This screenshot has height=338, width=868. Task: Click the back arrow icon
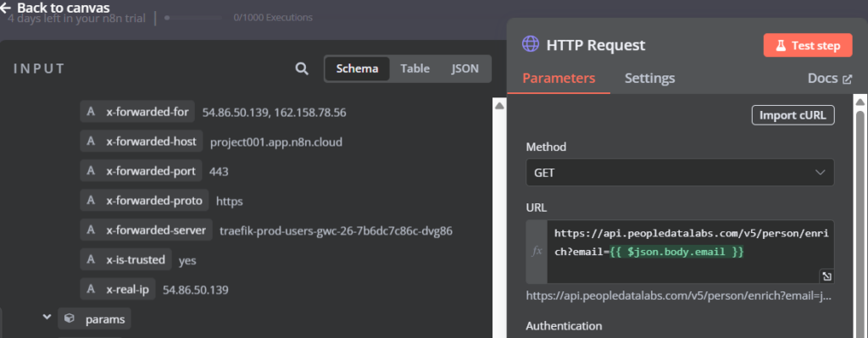6,8
